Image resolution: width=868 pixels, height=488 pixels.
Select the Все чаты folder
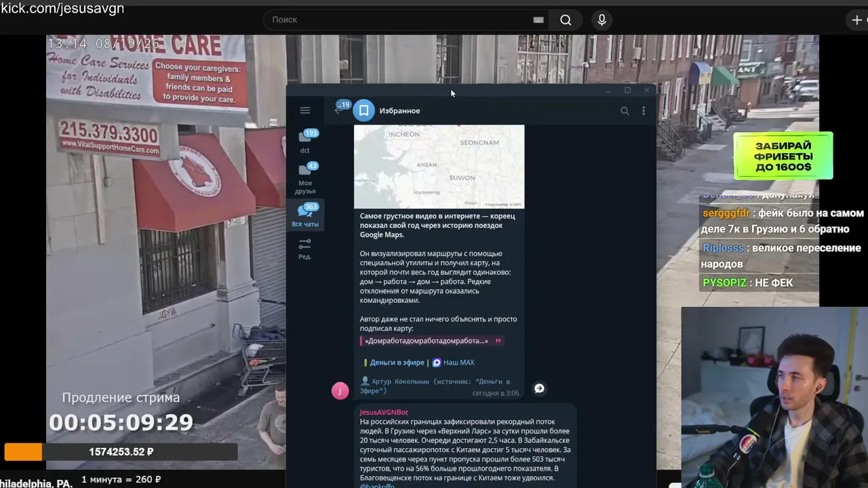305,215
